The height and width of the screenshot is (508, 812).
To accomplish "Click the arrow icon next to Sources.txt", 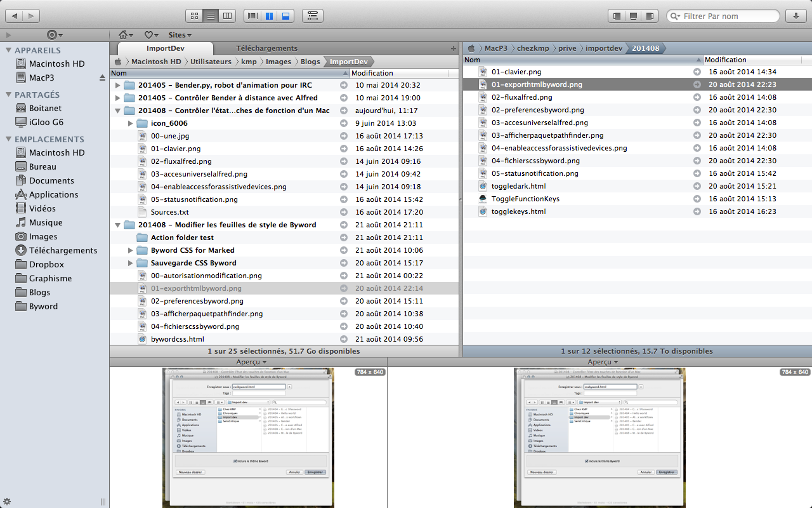I will point(344,212).
